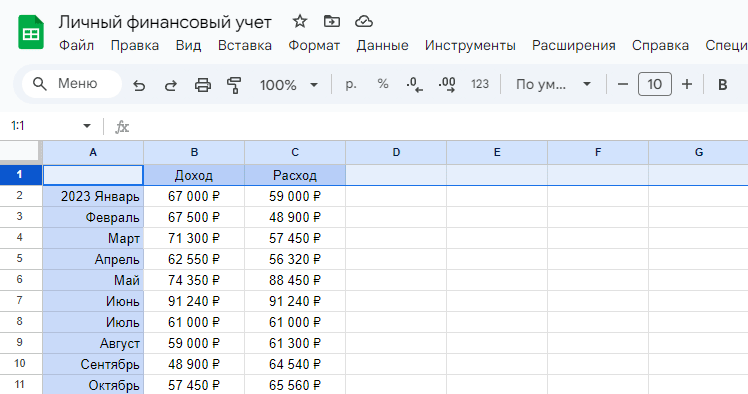
Task: Open the font По ум... dropdown
Action: 553,84
